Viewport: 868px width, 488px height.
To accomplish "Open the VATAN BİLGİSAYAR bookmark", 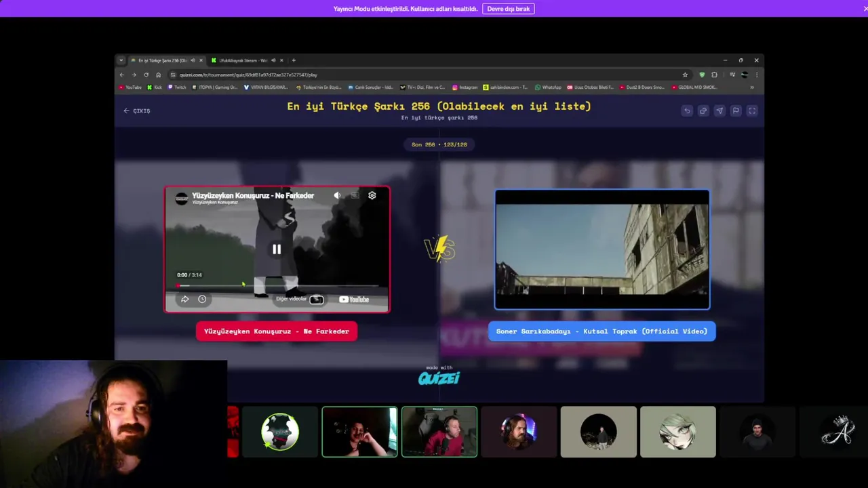I will coord(267,87).
